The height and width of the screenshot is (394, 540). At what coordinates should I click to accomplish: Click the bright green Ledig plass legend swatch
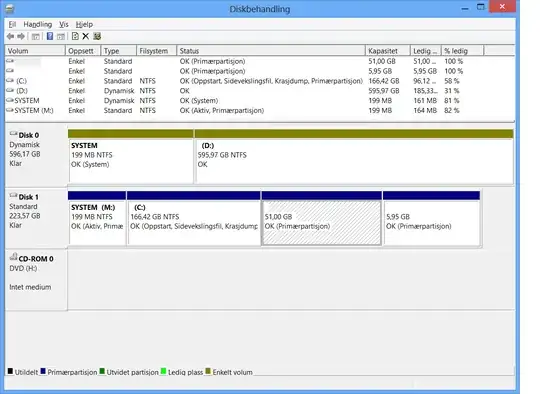coord(163,371)
